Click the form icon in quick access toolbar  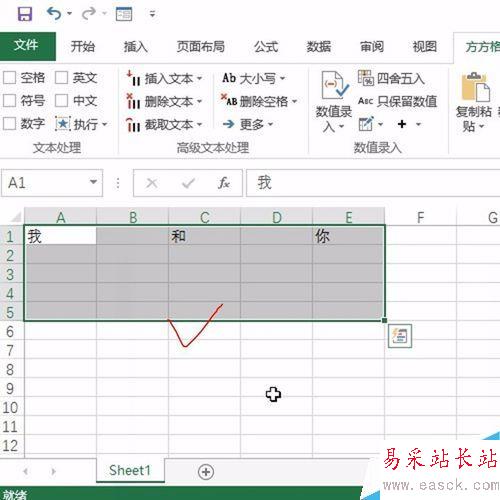(x=124, y=14)
